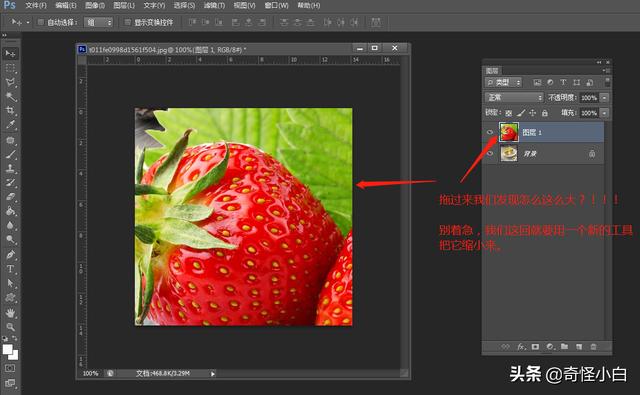
Task: Select the Zoom tool
Action: [x=10, y=327]
